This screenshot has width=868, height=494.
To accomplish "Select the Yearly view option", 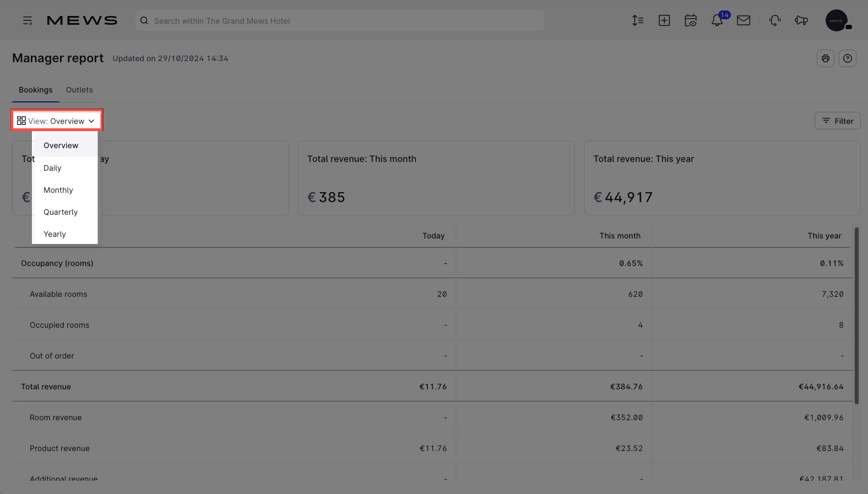I will tap(55, 234).
